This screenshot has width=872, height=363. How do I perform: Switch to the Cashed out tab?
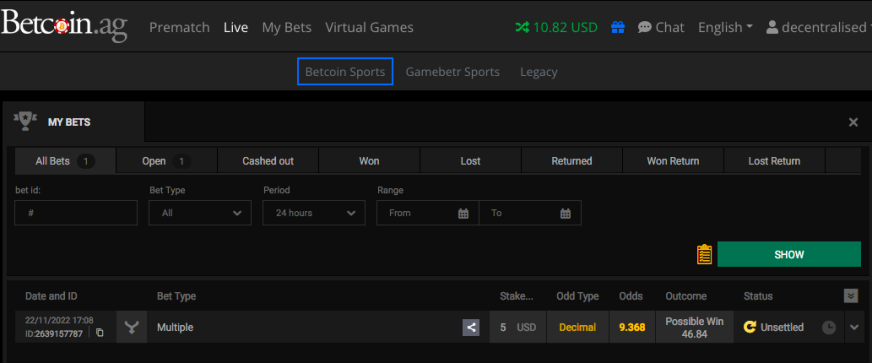[268, 161]
